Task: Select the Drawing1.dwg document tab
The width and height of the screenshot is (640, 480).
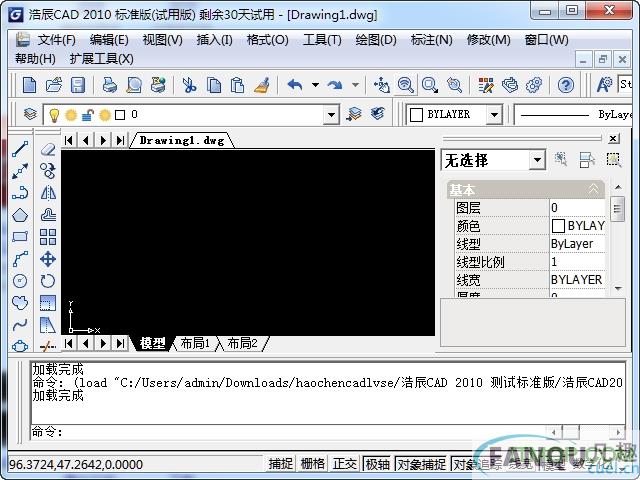Action: tap(182, 140)
